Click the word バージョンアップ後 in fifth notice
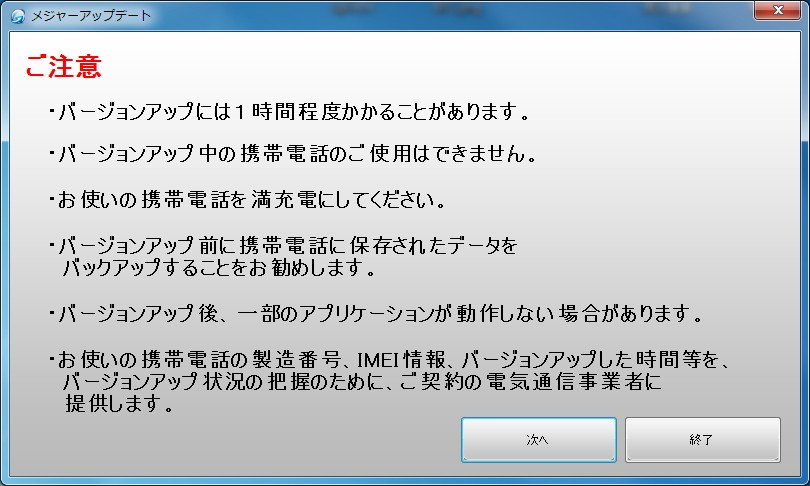 tap(139, 313)
